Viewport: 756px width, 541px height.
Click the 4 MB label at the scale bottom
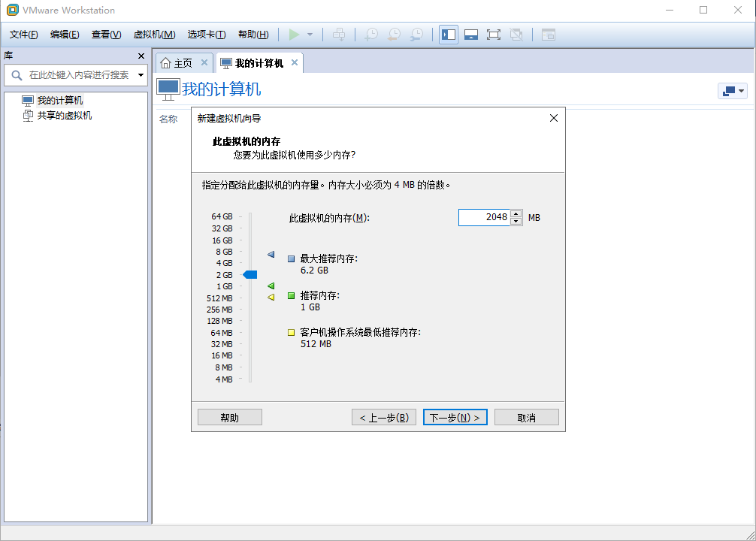[x=224, y=379]
